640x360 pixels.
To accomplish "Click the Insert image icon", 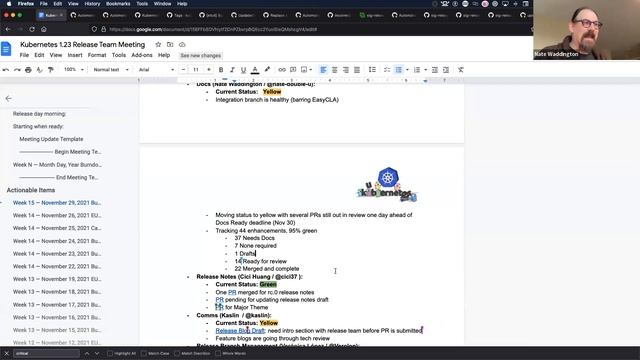I will (x=304, y=70).
